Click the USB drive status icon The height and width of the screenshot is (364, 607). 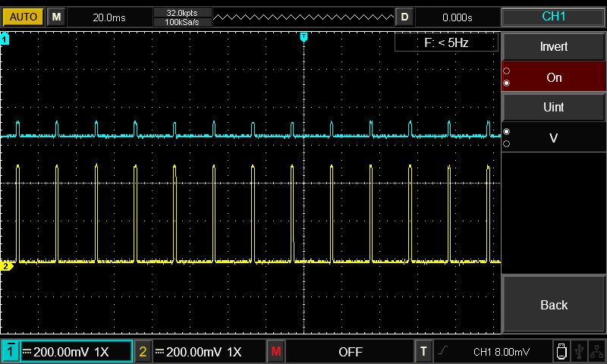point(561,351)
